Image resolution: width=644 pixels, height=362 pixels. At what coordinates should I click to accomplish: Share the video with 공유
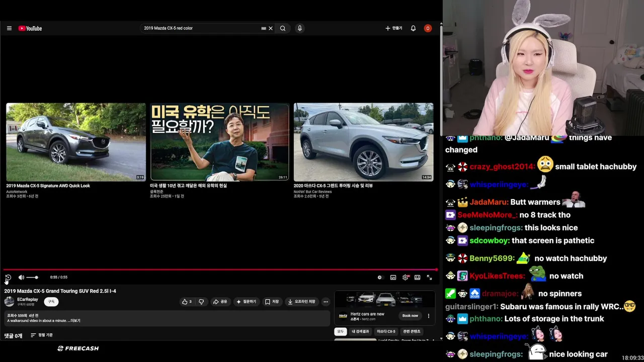(220, 302)
